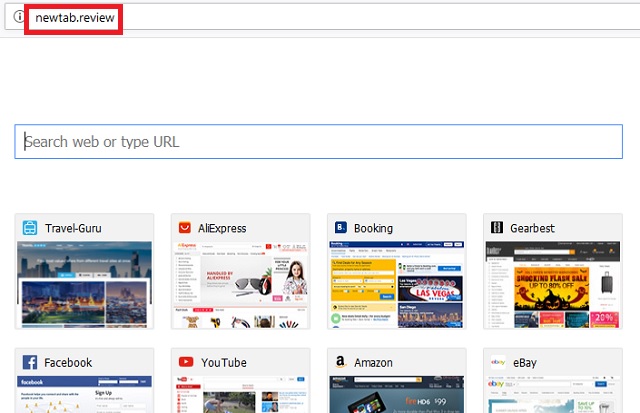Select the newtab.review URL text

[75, 18]
